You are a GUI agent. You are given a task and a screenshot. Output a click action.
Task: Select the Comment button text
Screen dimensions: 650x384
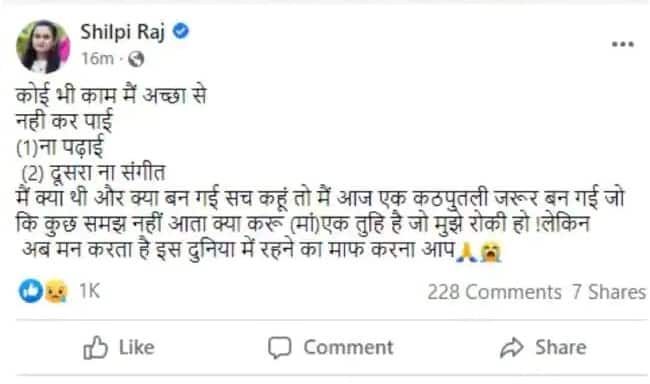(348, 348)
